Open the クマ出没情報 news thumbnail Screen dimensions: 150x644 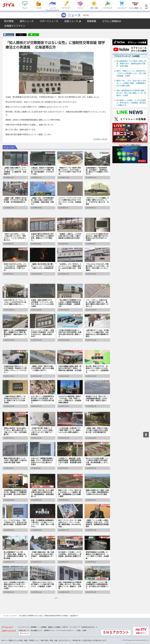(97, 357)
